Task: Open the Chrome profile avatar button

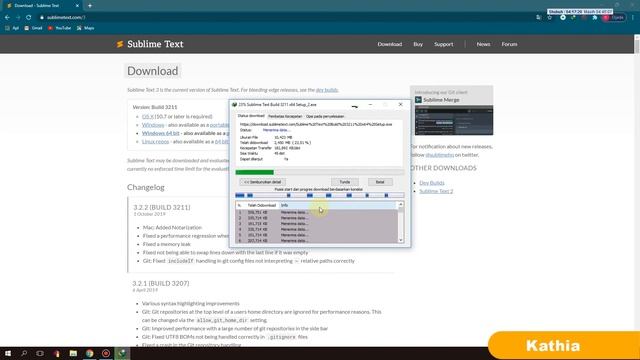Action: pos(614,18)
